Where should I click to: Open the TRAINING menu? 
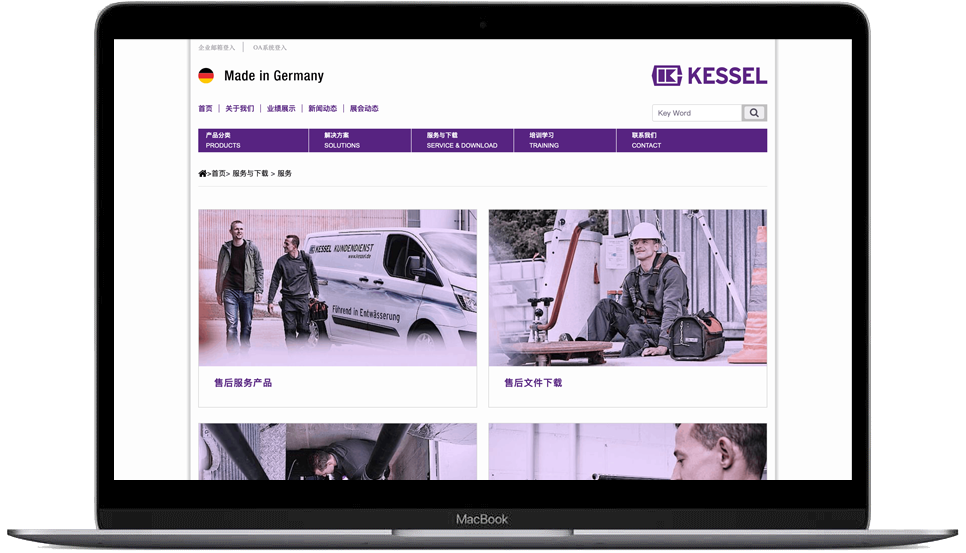click(565, 140)
